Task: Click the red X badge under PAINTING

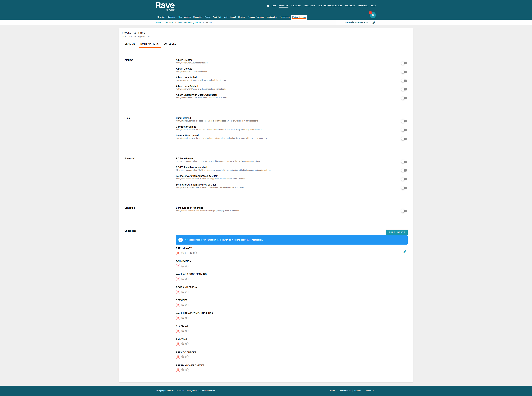Action: [178, 344]
